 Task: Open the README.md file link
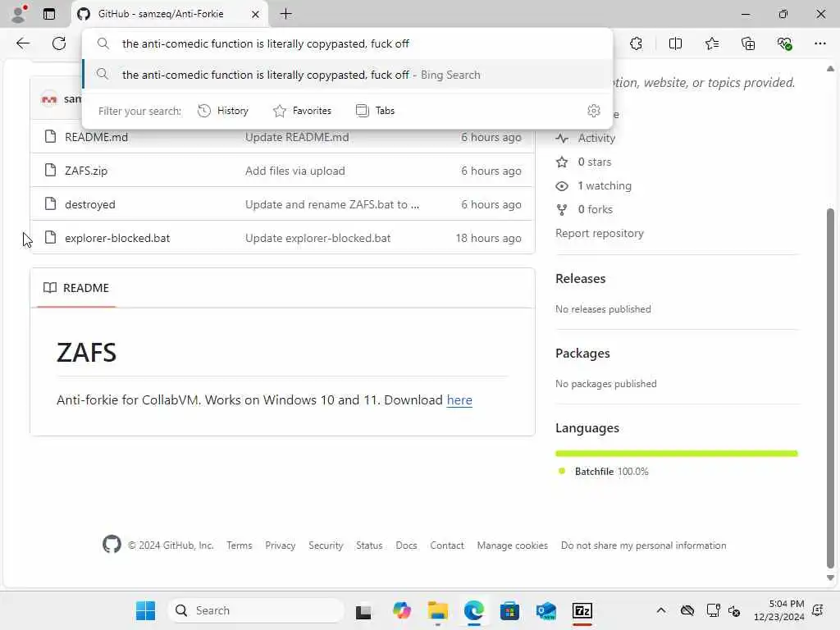(x=97, y=137)
